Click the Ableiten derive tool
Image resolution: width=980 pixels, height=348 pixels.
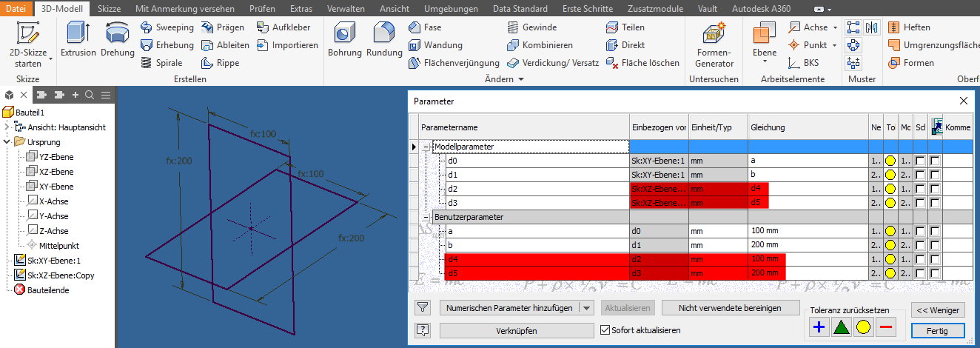coord(226,45)
